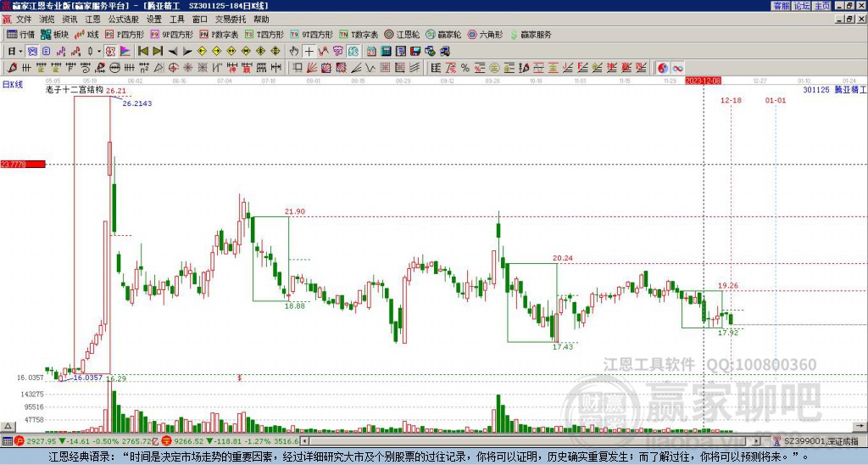This screenshot has height=465, width=868.
Task: Select the gold 金 circle tool
Action: [x=494, y=68]
